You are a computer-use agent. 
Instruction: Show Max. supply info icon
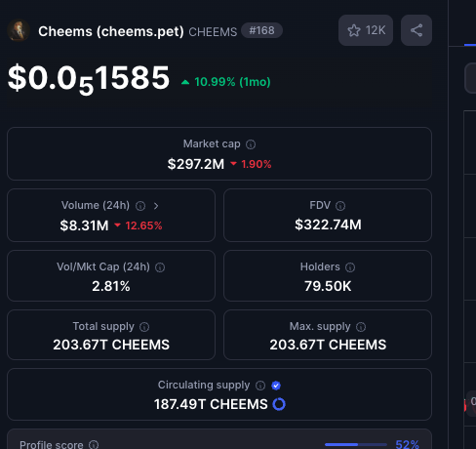click(361, 327)
